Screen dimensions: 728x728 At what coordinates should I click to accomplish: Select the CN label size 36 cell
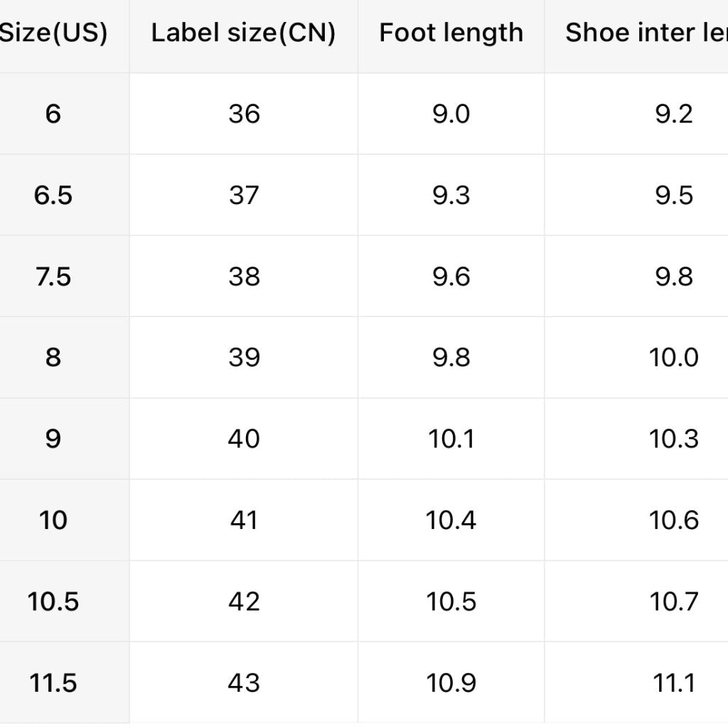[244, 114]
